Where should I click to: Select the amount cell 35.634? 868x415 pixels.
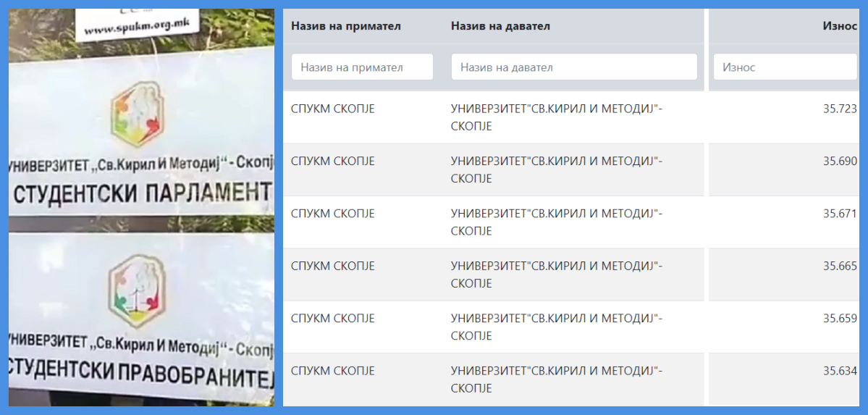coord(840,371)
